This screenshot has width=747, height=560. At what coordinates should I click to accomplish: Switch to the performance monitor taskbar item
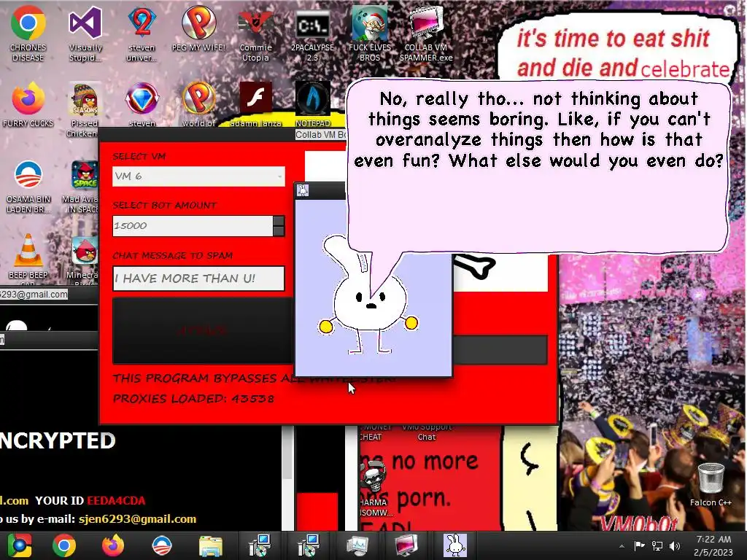[x=357, y=545]
